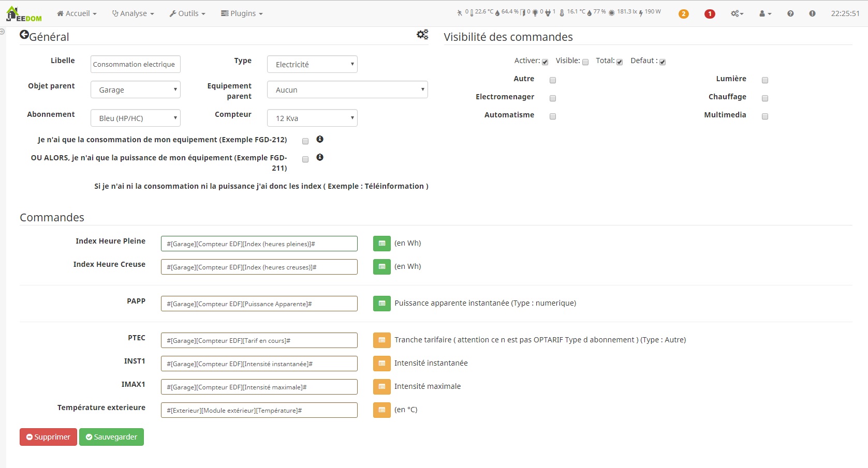
Task: Open command picker for INST1
Action: coord(382,363)
